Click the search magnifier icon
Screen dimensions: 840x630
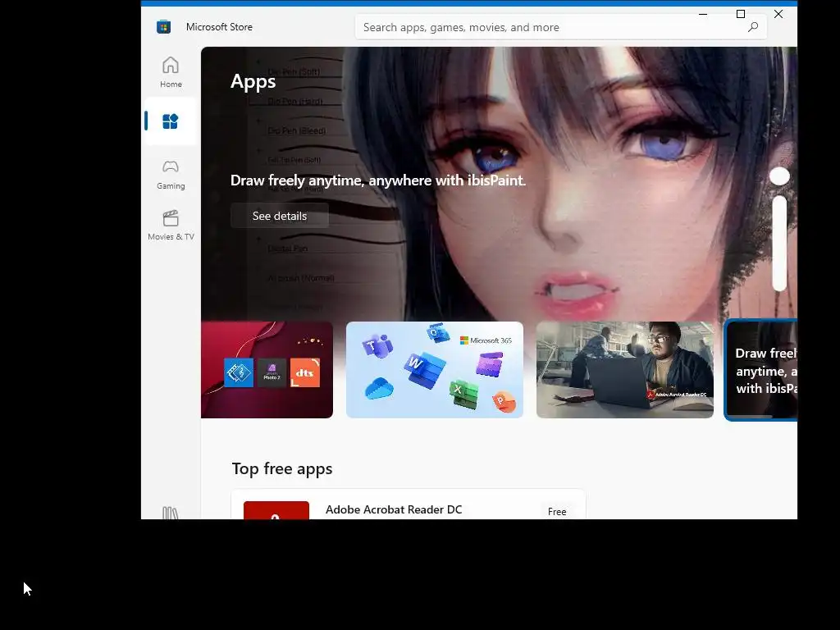pos(753,27)
